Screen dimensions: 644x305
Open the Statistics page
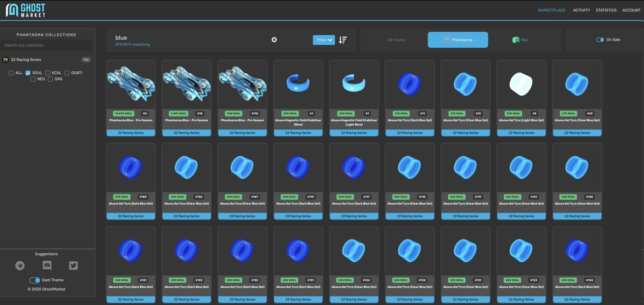[606, 10]
